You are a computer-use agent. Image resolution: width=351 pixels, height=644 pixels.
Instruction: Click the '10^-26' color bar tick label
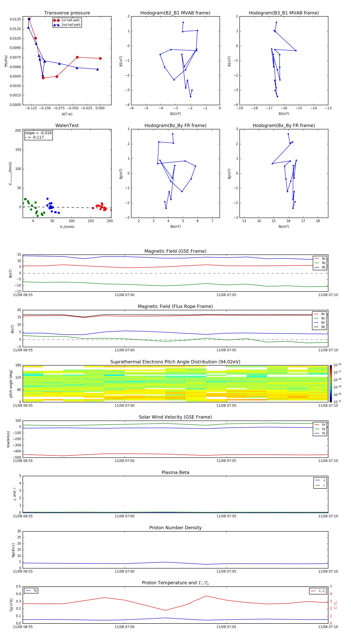point(337,365)
